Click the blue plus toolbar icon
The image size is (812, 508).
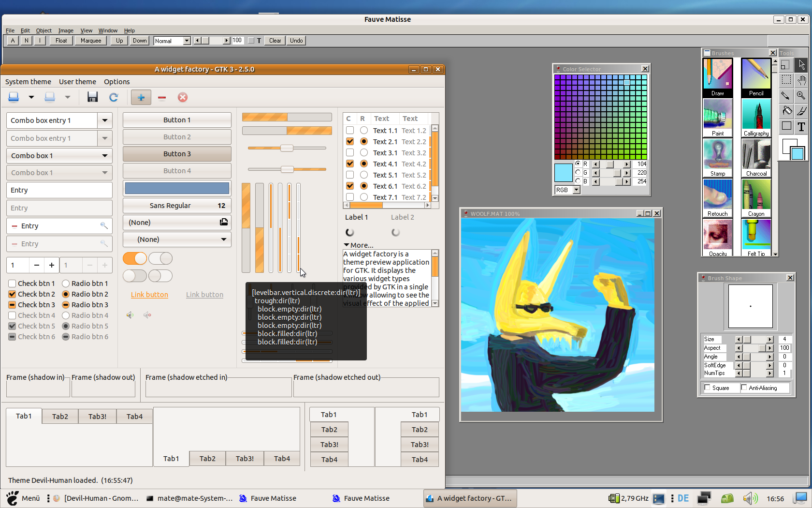coord(141,97)
